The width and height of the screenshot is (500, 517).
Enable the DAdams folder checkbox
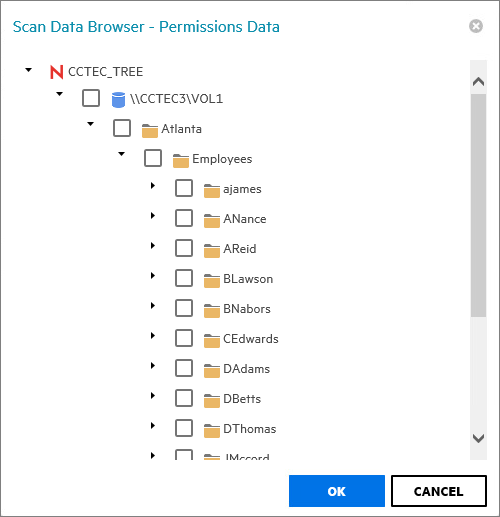[184, 368]
